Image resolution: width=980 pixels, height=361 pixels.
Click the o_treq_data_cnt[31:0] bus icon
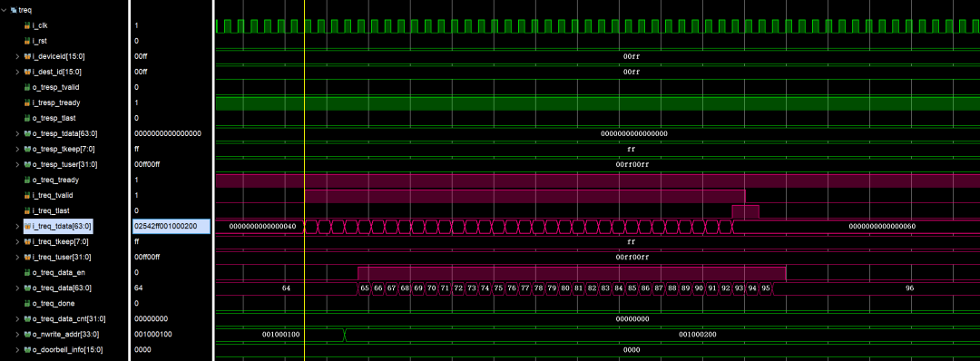pyautogui.click(x=27, y=319)
